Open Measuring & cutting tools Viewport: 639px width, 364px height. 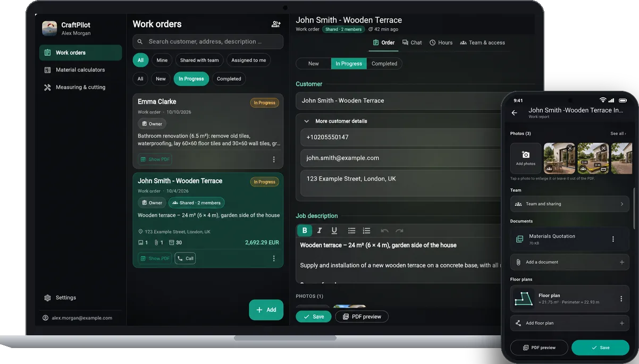(80, 87)
